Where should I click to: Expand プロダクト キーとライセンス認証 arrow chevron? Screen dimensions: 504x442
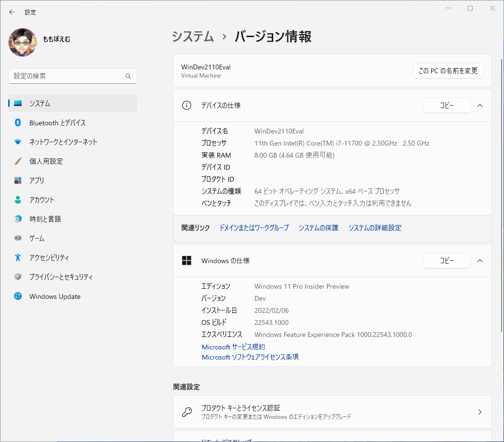pyautogui.click(x=480, y=412)
